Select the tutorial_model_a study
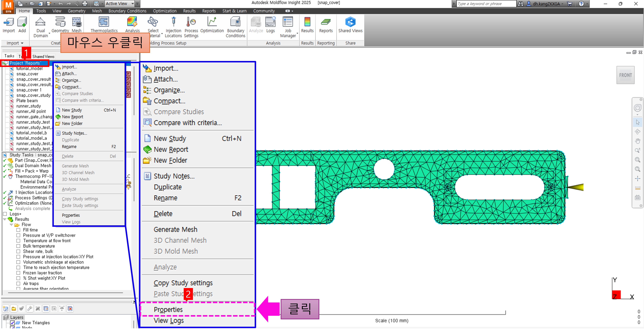The width and height of the screenshot is (644, 329). tap(31, 138)
